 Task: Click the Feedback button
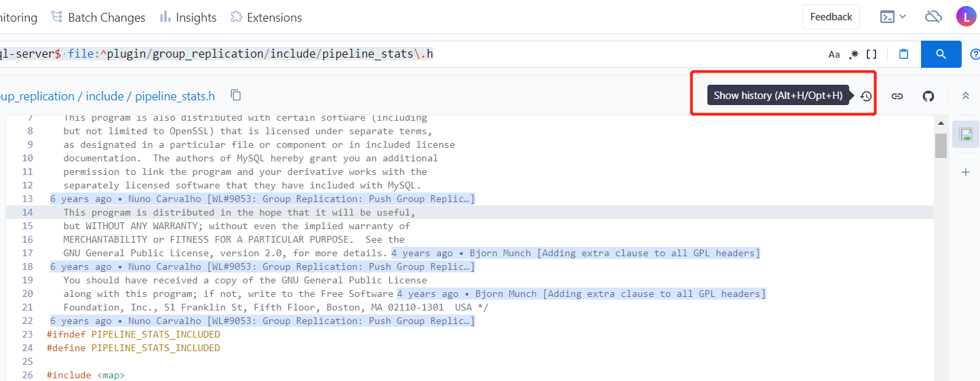(x=831, y=17)
